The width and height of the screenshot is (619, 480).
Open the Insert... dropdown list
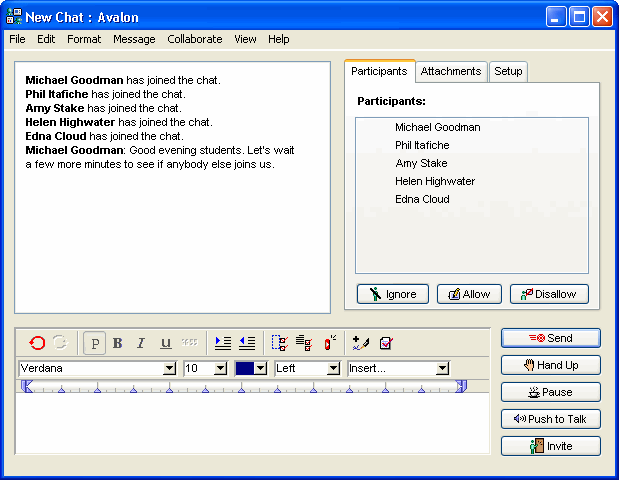(442, 368)
